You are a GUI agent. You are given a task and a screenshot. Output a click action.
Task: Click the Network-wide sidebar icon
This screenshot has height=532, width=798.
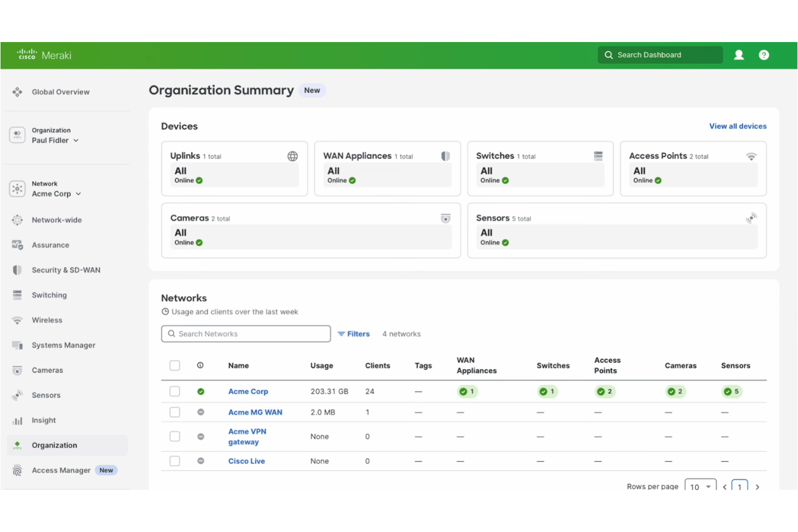pyautogui.click(x=17, y=220)
